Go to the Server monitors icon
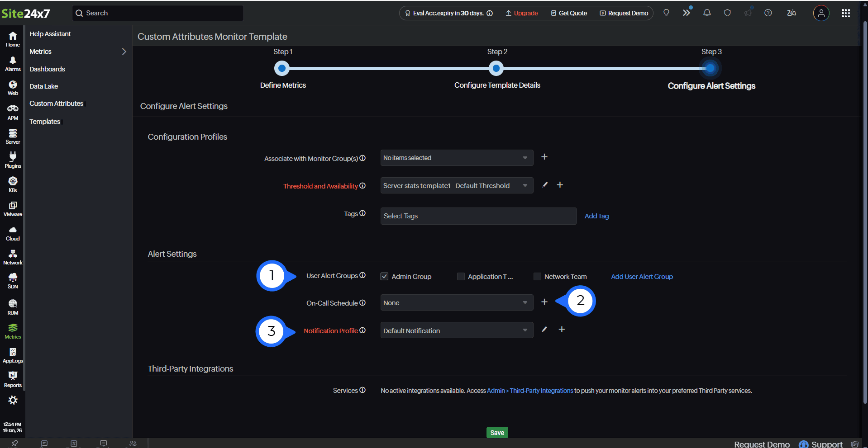This screenshot has height=448, width=868. pos(13,137)
